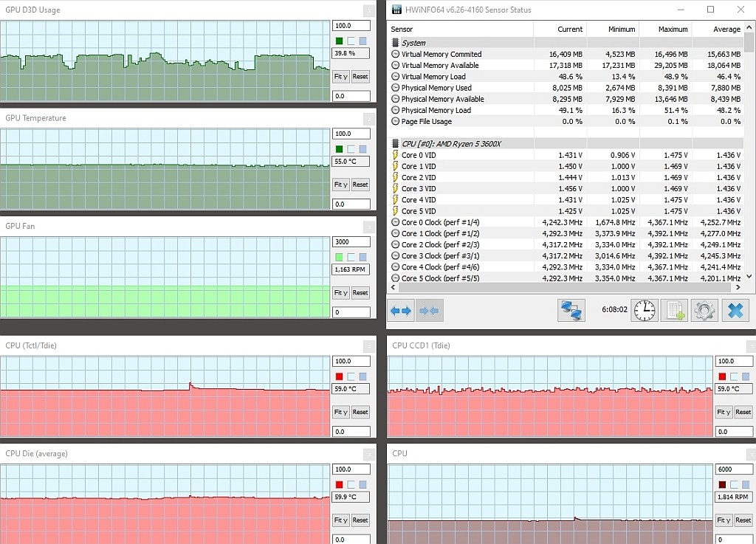Screen dimensions: 756x544
Task: Click Fit y in GPU Fan graph
Action: (x=341, y=293)
